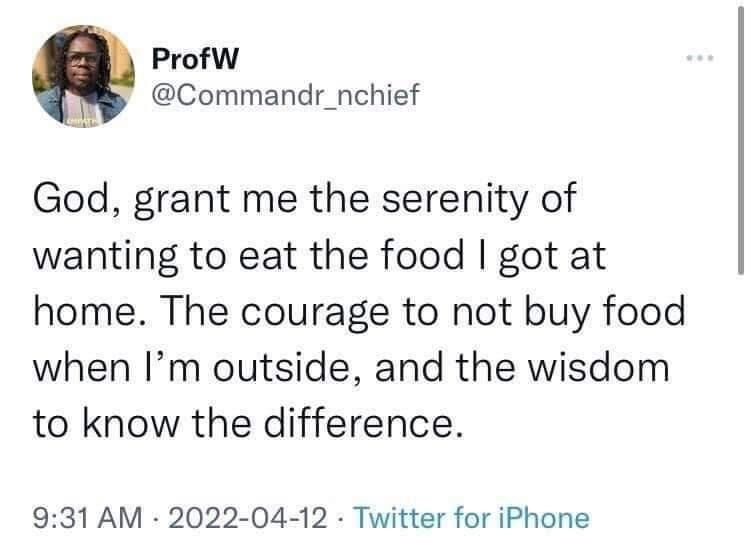Click the word "know" in the tweet
Image resolution: width=750 pixels, height=543 pixels.
(136, 424)
